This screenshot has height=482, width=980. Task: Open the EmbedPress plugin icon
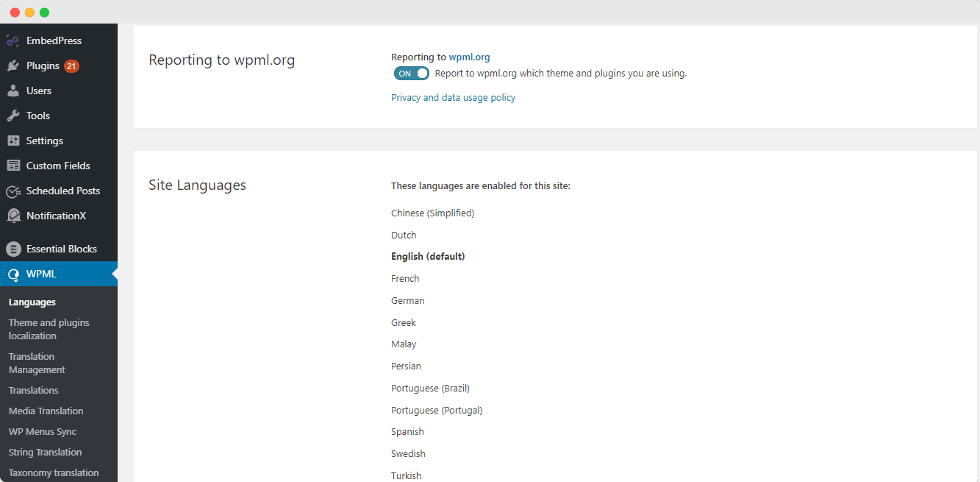click(12, 40)
